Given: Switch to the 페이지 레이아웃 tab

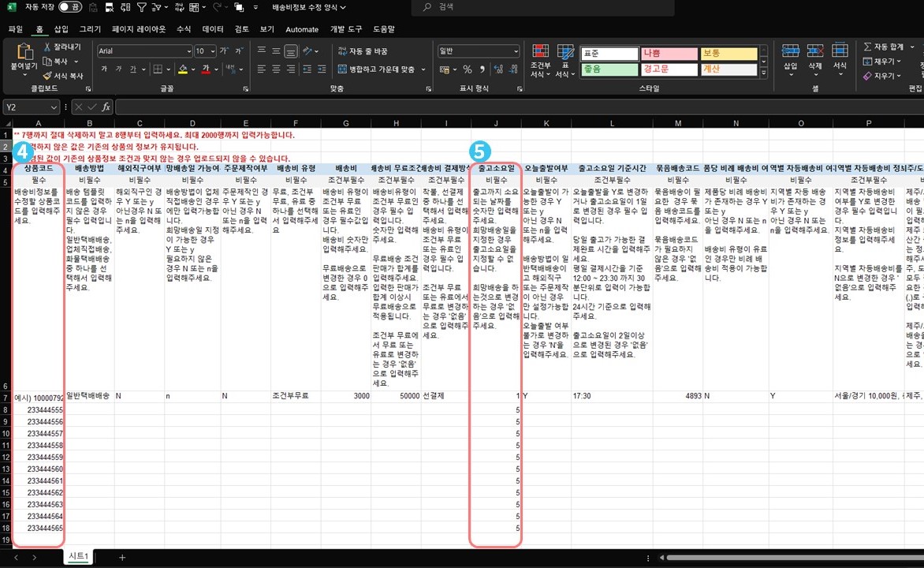Looking at the screenshot, I should click(x=139, y=29).
